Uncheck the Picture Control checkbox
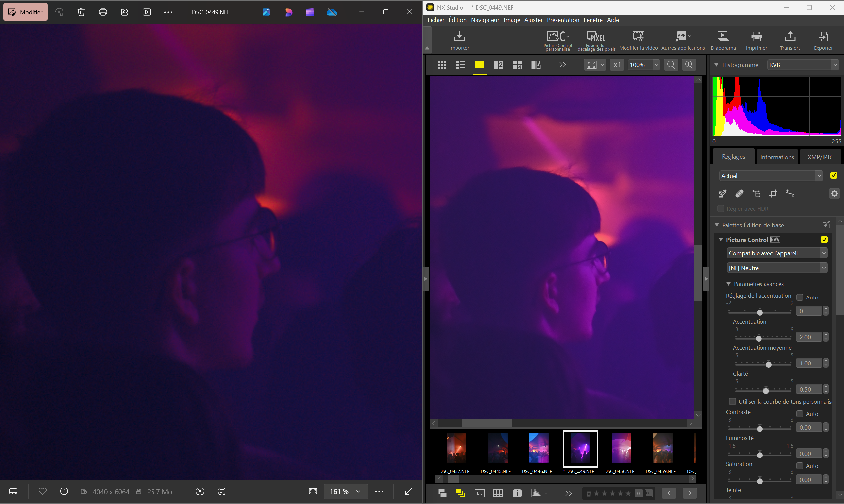This screenshot has height=504, width=844. (x=824, y=240)
